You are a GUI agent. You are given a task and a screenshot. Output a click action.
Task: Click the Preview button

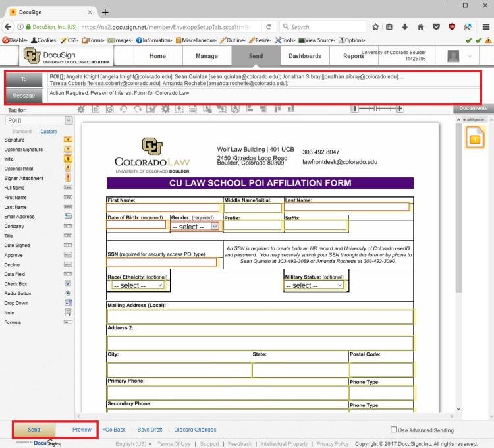82,430
